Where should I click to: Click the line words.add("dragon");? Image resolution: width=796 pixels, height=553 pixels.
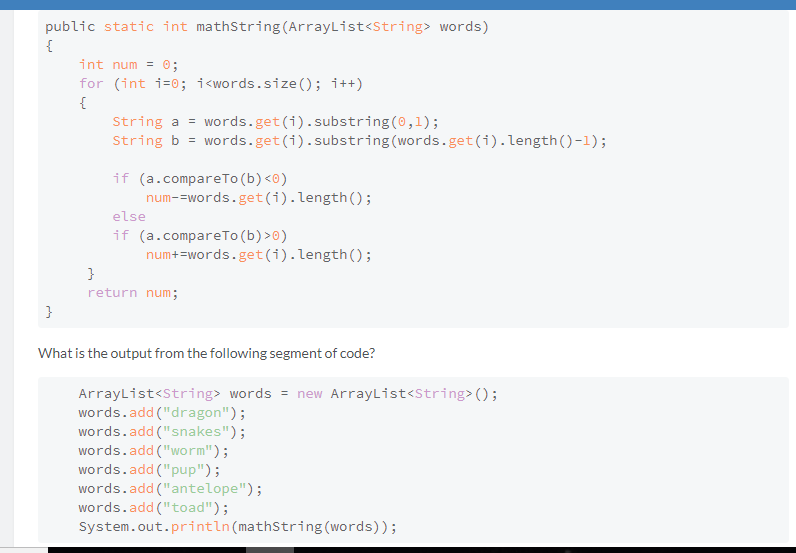162,412
